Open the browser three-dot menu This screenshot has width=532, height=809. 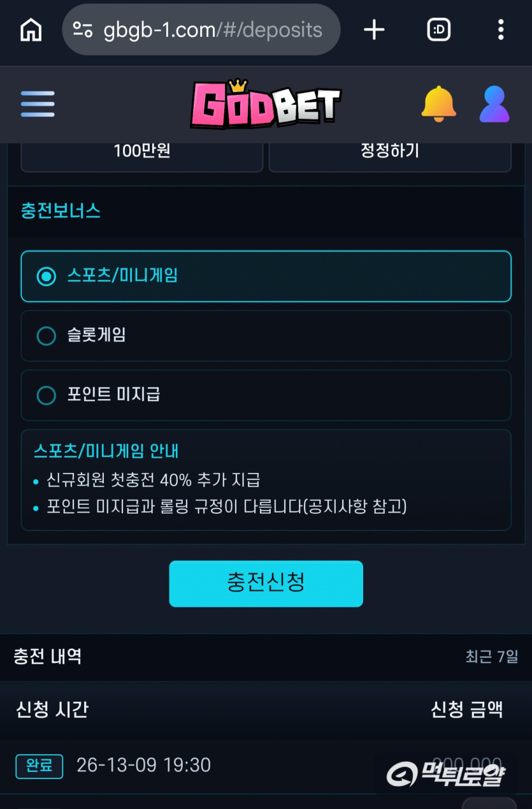[501, 30]
